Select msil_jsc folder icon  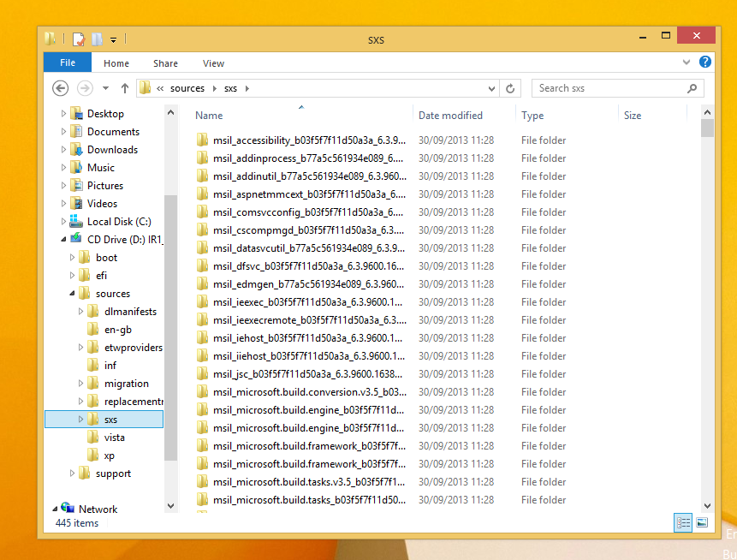(202, 374)
